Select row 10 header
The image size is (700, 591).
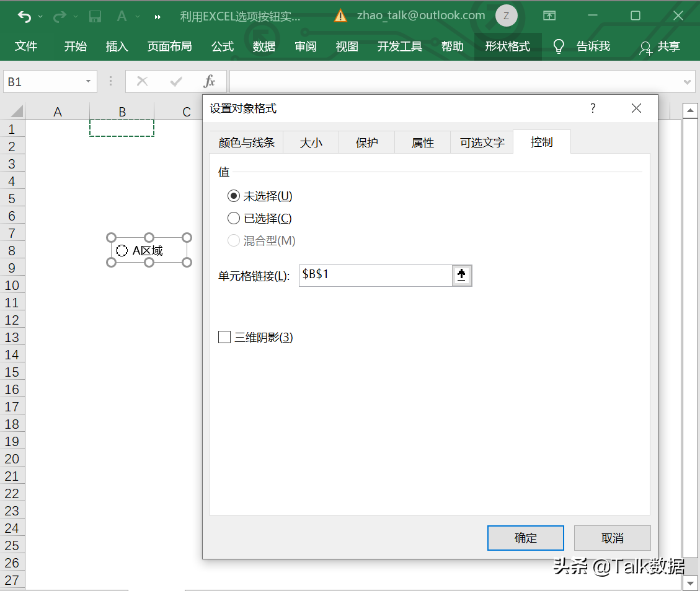(12, 286)
